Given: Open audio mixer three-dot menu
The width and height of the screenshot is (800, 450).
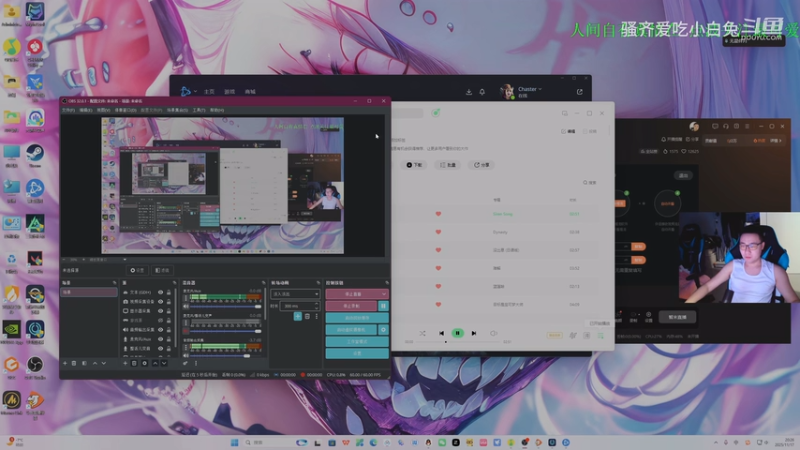Looking at the screenshot, I should click(x=195, y=363).
